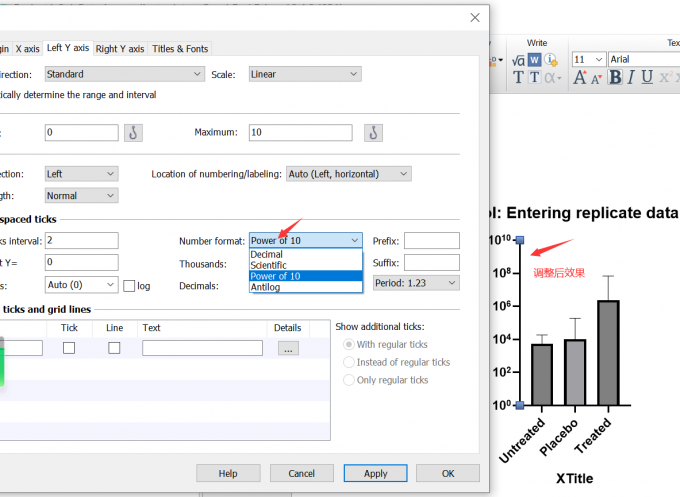Select the Only regular ticks radio button
The width and height of the screenshot is (680, 497).
(x=348, y=380)
